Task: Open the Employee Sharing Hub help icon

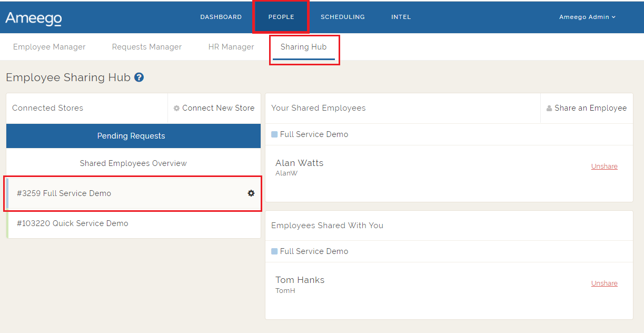Action: point(138,77)
